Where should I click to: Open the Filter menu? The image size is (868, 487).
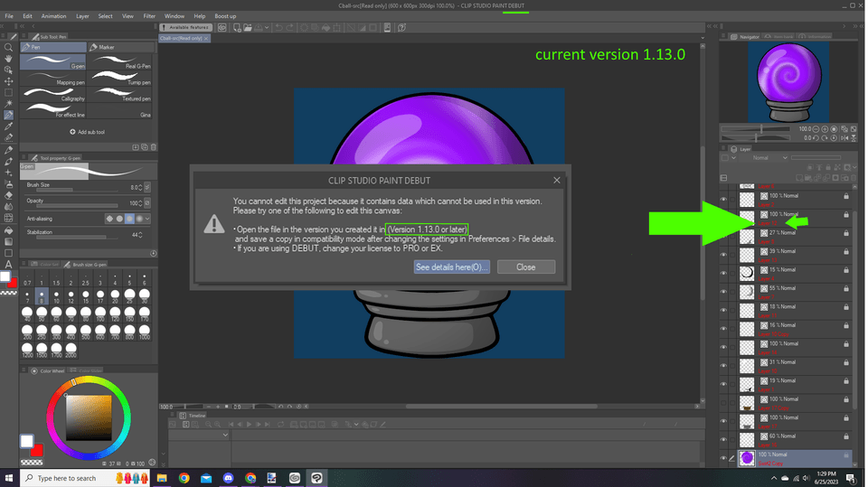(149, 16)
